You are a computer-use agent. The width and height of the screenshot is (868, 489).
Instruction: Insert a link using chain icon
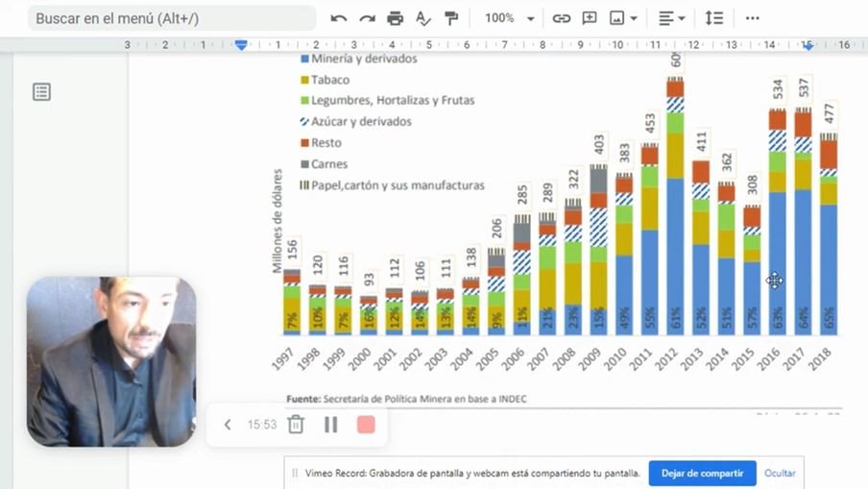tap(562, 18)
